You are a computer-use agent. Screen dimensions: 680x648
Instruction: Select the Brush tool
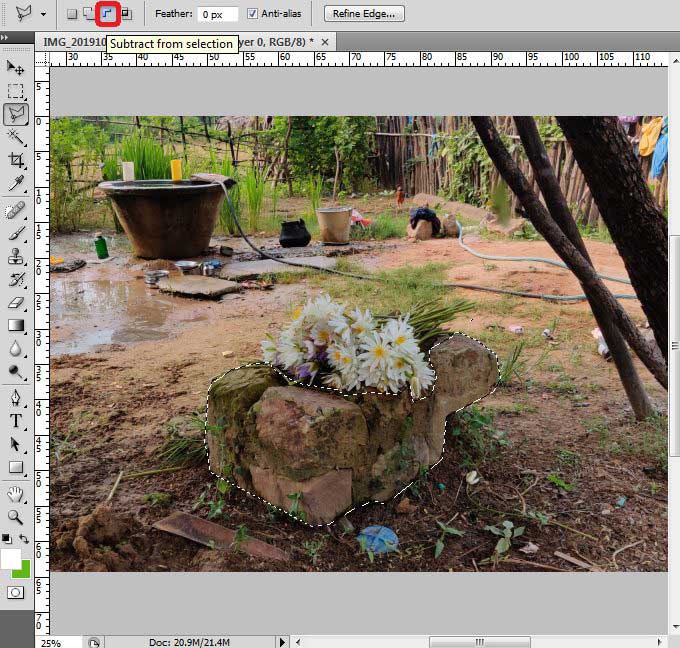pos(16,234)
